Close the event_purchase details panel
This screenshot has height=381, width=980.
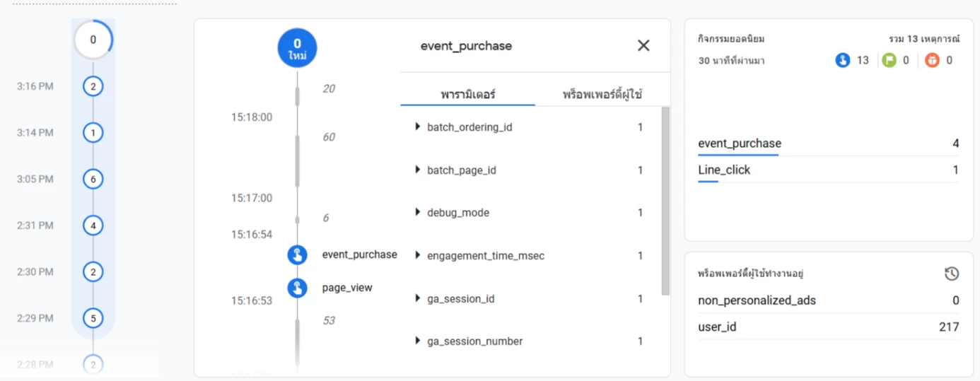click(x=643, y=46)
